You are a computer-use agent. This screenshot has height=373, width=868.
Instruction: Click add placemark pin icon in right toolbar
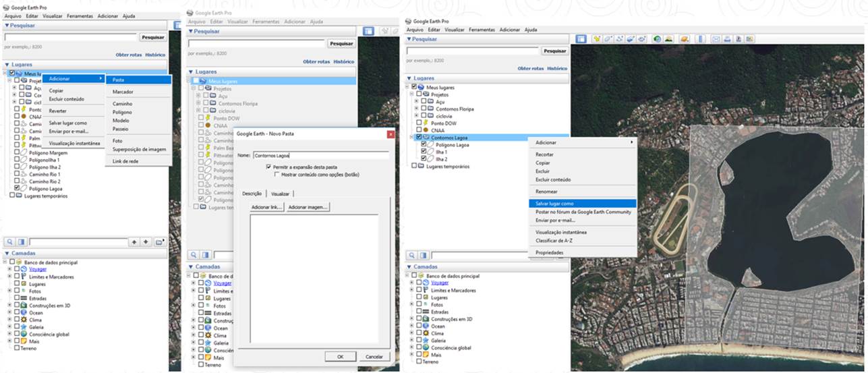(x=597, y=39)
